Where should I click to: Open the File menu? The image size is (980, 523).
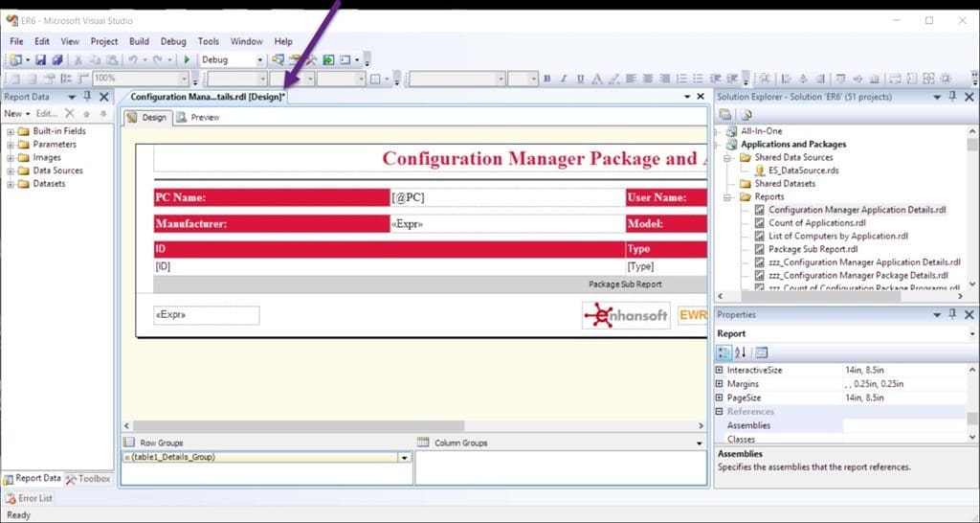click(x=16, y=41)
